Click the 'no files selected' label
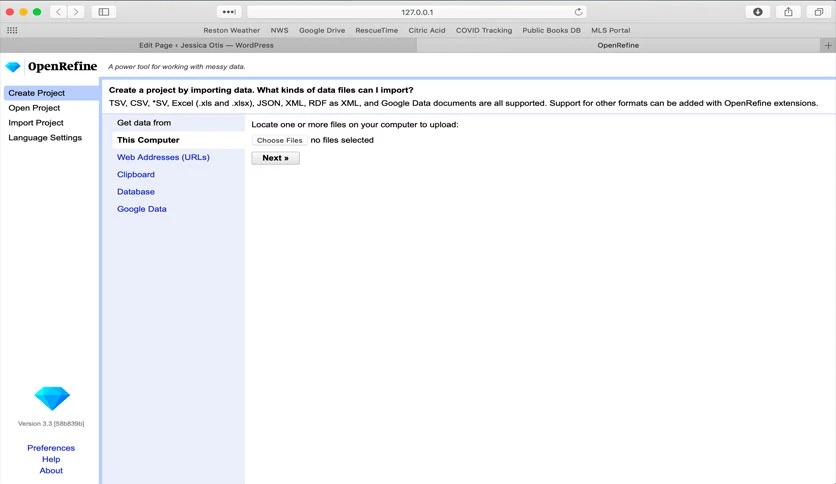The height and width of the screenshot is (484, 836). click(342, 140)
